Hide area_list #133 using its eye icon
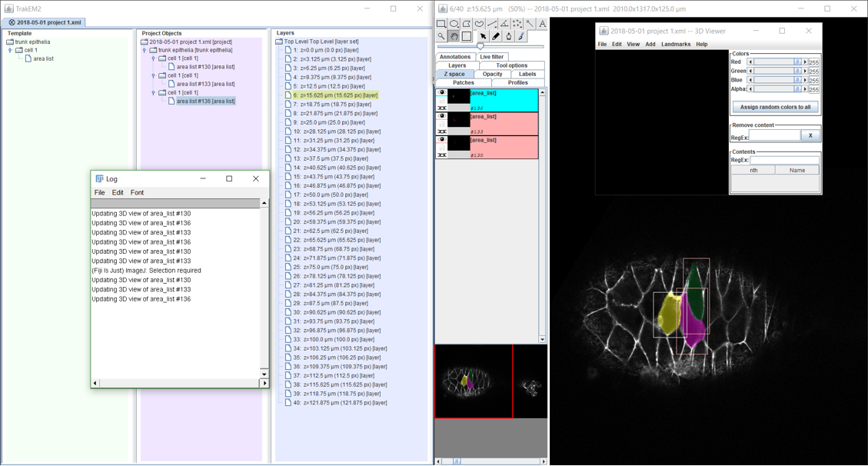Viewport: 868px width, 466px height. coord(442,117)
